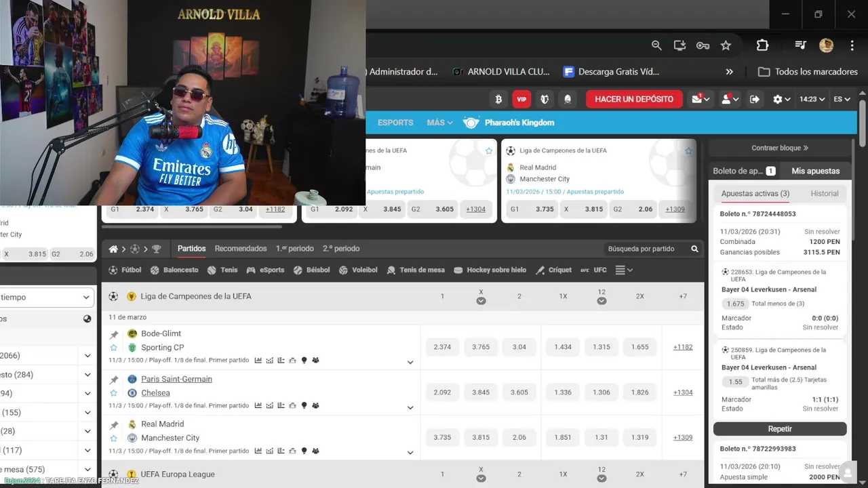This screenshot has height=488, width=868.
Task: Open more sports list dropdown after UFC
Action: (624, 270)
